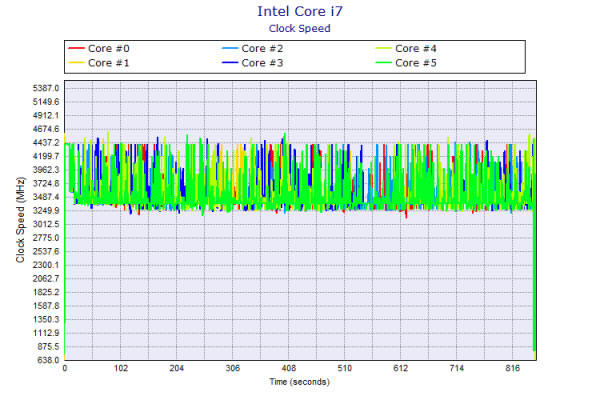The height and width of the screenshot is (400, 600).
Task: Click the 4912.1 y-axis value
Action: click(46, 116)
